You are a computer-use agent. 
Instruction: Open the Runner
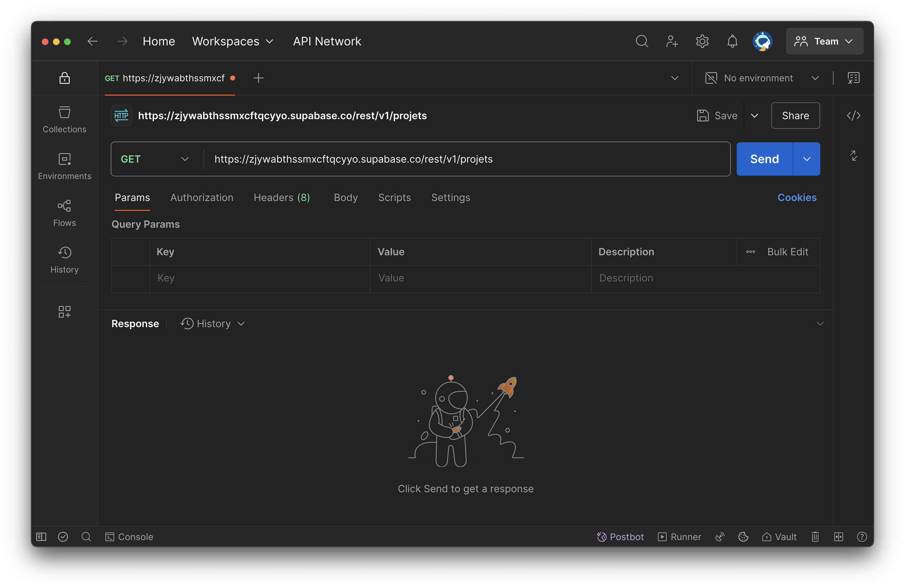(x=679, y=537)
